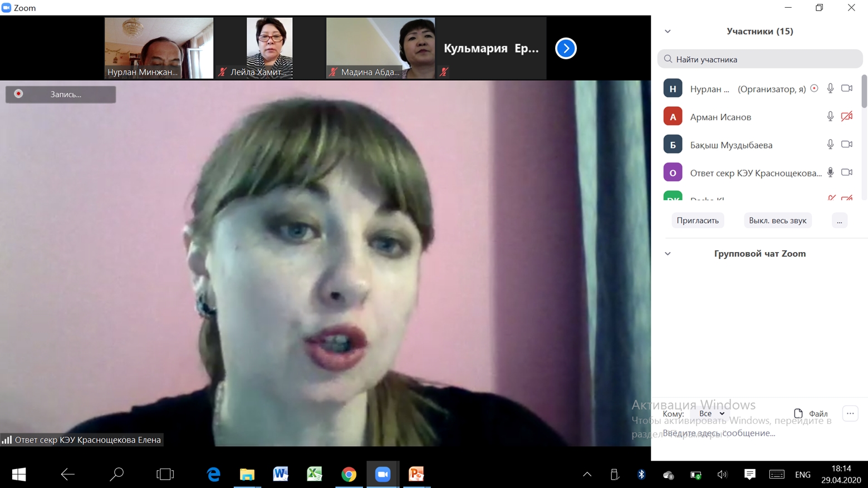This screenshot has width=868, height=488.
Task: Collapse the Участники (15) panel chevron
Action: pyautogui.click(x=668, y=32)
